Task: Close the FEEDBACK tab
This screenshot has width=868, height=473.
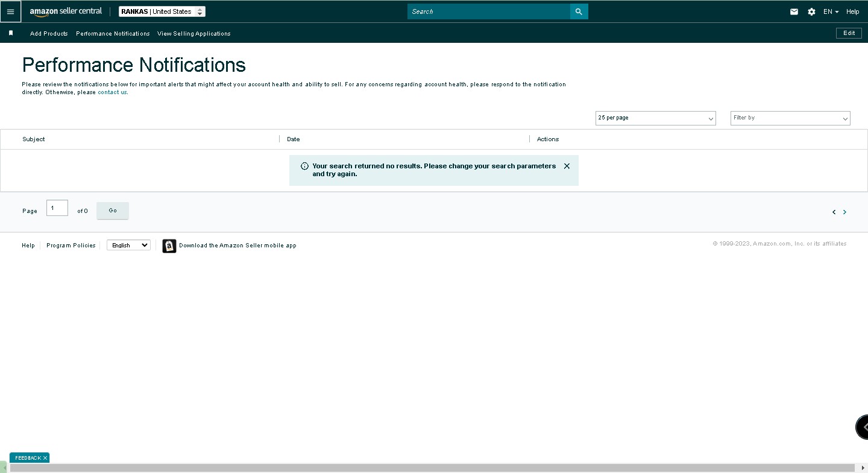Action: point(45,458)
